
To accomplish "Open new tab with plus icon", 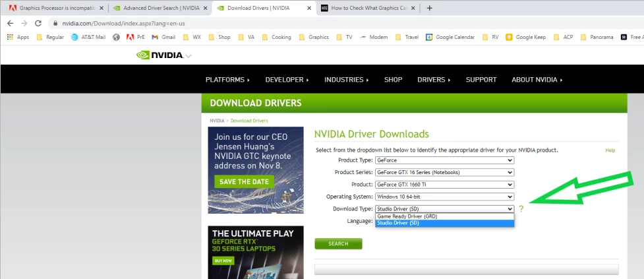I will (x=430, y=8).
